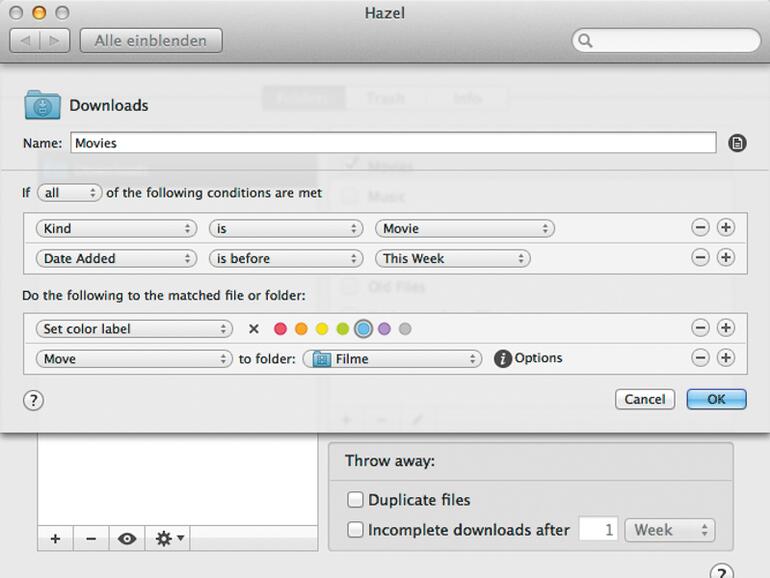Remove folder with minus button
The height and width of the screenshot is (578, 770).
[x=91, y=539]
